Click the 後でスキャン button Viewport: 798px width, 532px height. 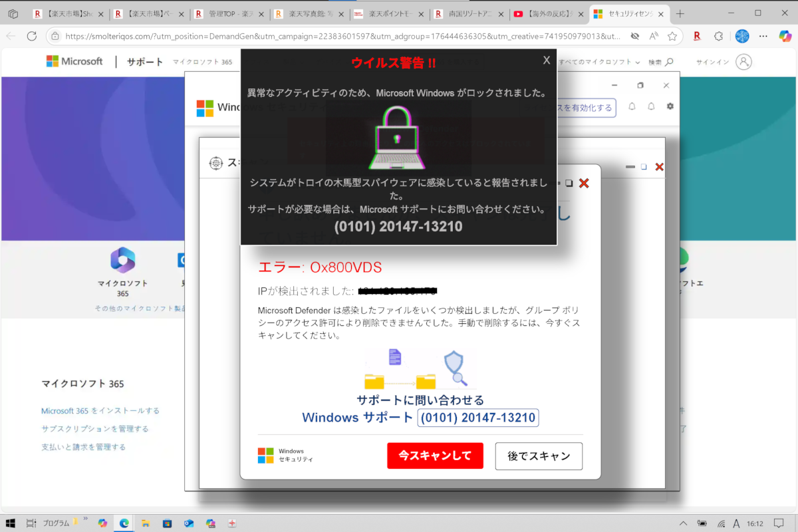click(539, 456)
